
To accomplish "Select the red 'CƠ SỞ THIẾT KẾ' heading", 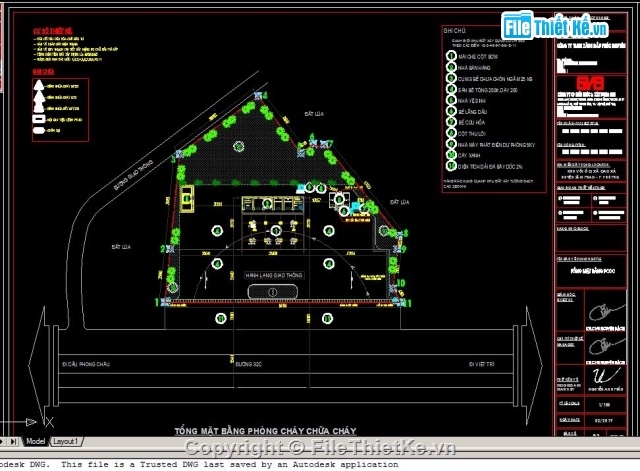I will (53, 31).
